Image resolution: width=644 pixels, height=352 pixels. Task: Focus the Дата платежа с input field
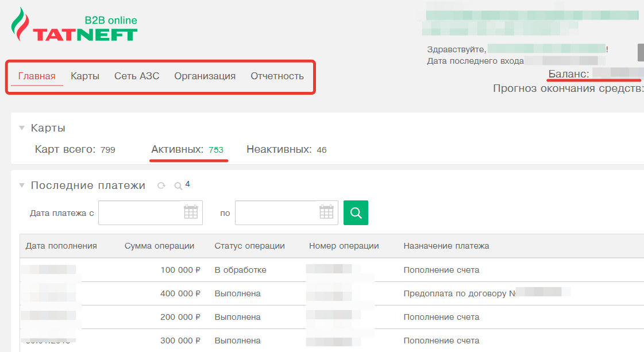[x=151, y=213]
